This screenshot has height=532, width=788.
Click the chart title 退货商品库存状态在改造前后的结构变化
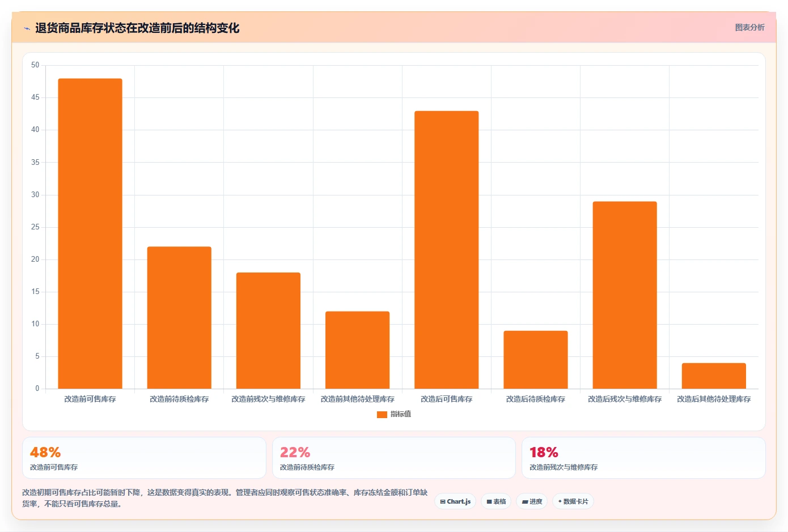pyautogui.click(x=137, y=28)
